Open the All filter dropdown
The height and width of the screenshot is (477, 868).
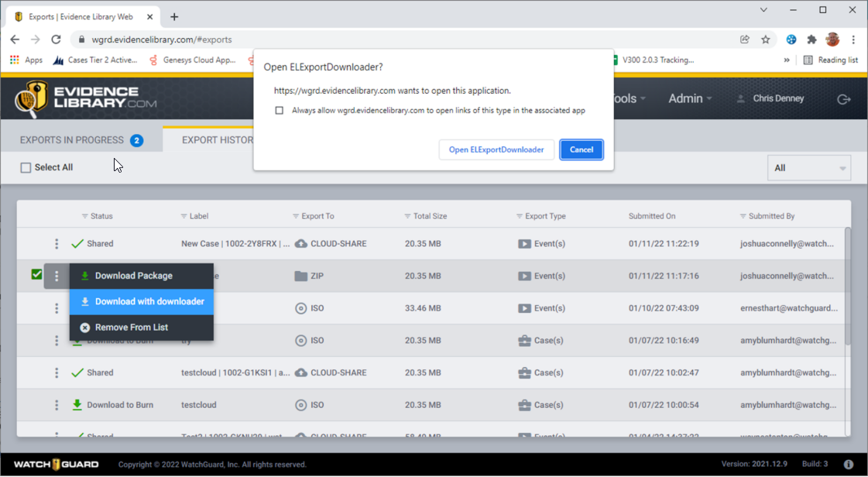coord(809,168)
